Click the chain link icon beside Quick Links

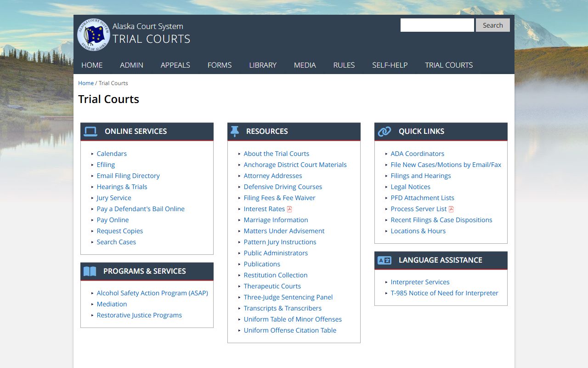[384, 132]
